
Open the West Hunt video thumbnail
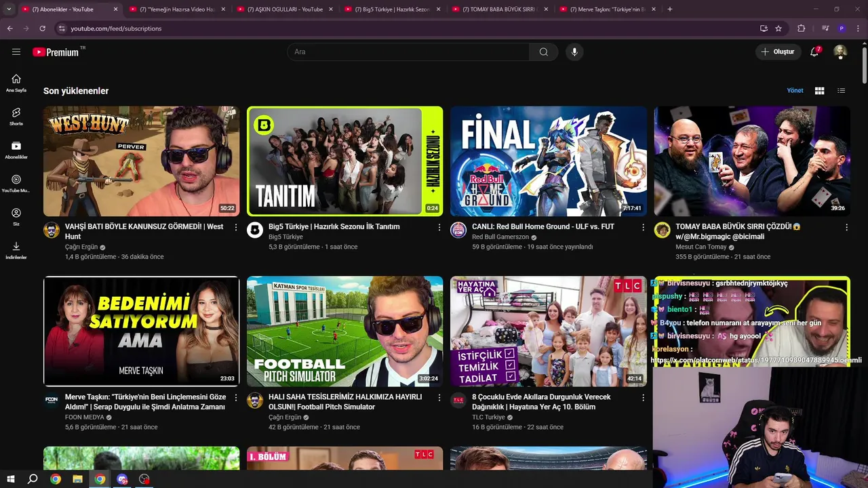click(x=141, y=161)
